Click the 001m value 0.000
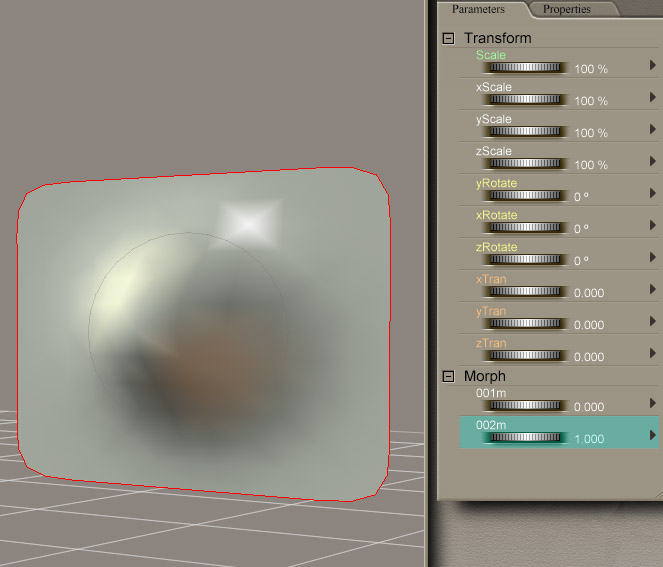The width and height of the screenshot is (663, 567). (589, 407)
